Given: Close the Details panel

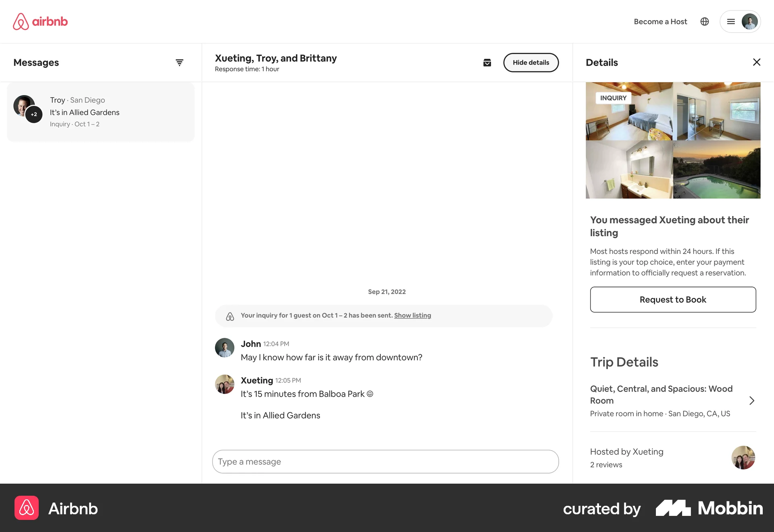Looking at the screenshot, I should click(757, 62).
